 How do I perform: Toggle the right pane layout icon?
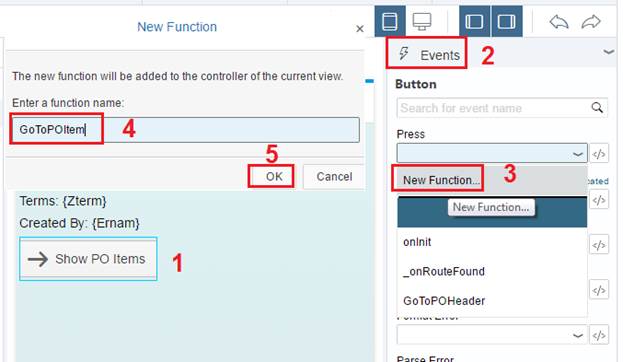point(507,21)
